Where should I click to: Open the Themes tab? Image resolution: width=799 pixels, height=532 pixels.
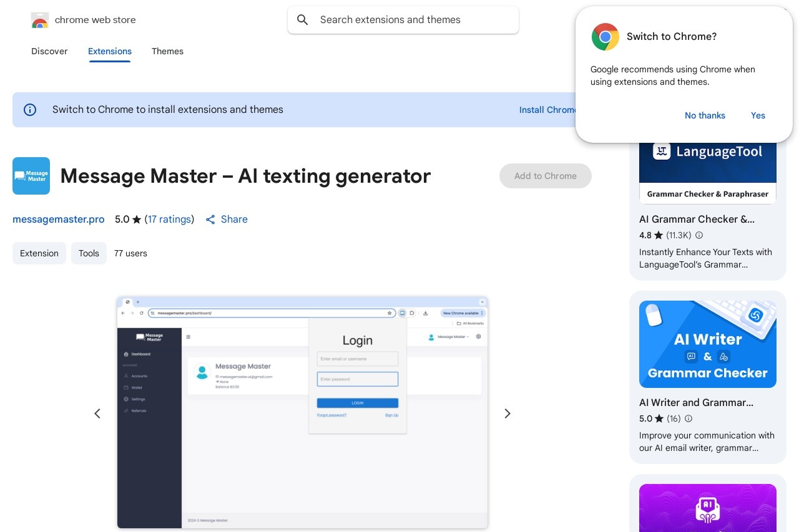[x=167, y=51]
